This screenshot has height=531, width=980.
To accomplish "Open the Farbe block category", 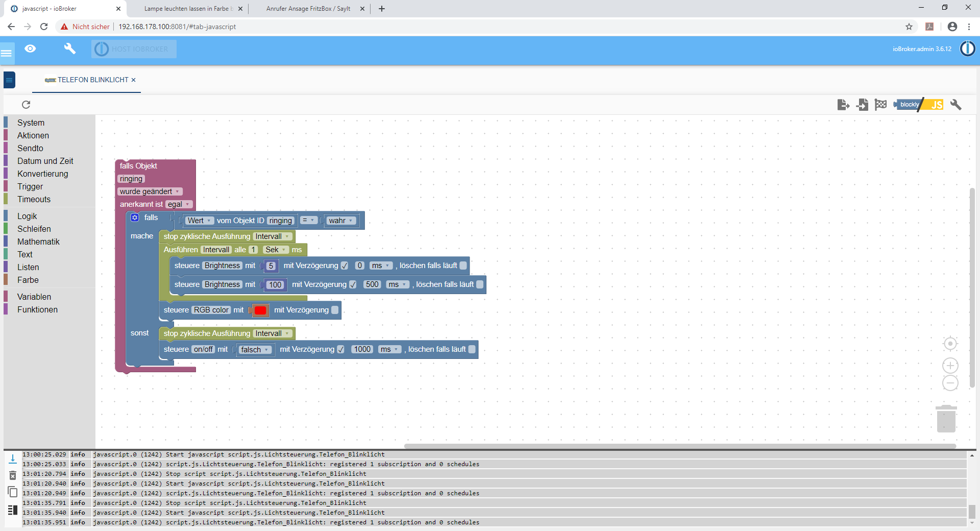I will point(28,280).
